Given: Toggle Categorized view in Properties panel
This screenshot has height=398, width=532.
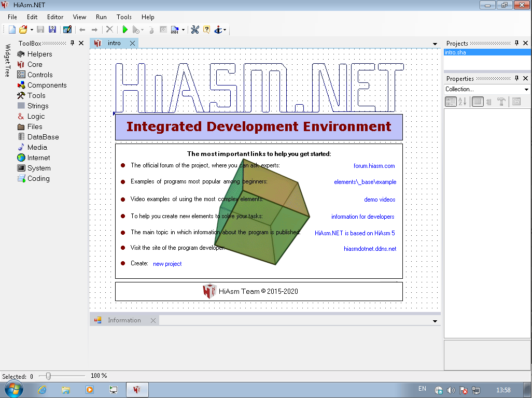Looking at the screenshot, I should (x=451, y=102).
